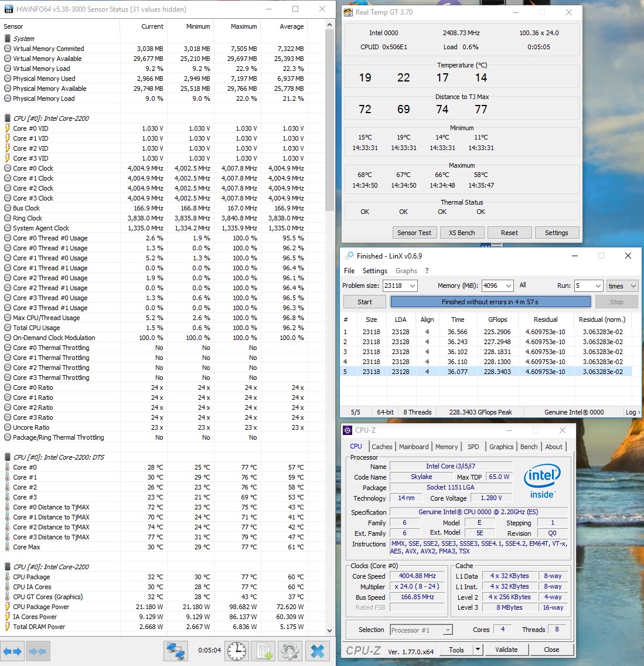Start logging with the HWiNFO log file icon
Viewport: 644px width, 666px height.
click(264, 651)
